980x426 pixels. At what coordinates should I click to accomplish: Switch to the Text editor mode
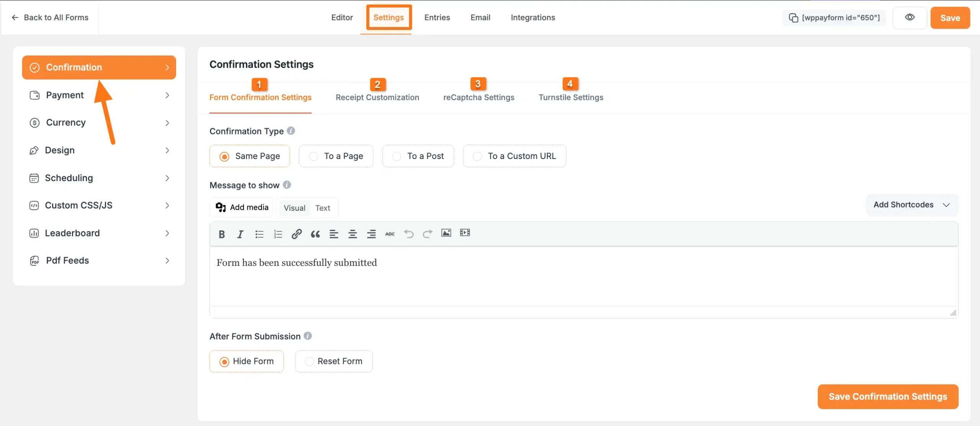323,207
